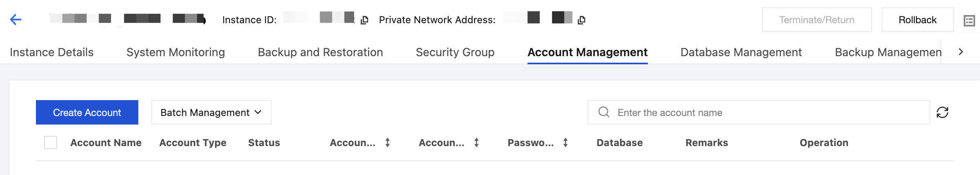Sort by first Account column arrows

(388, 142)
